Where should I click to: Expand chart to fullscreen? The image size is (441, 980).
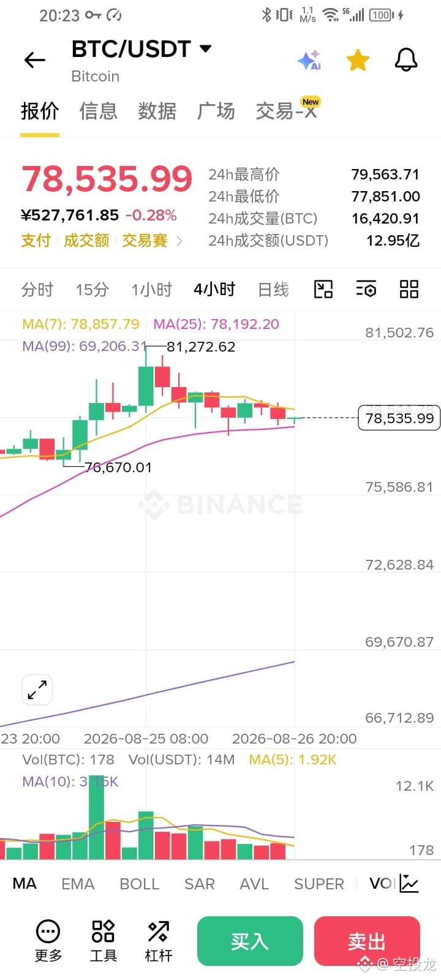tap(37, 690)
